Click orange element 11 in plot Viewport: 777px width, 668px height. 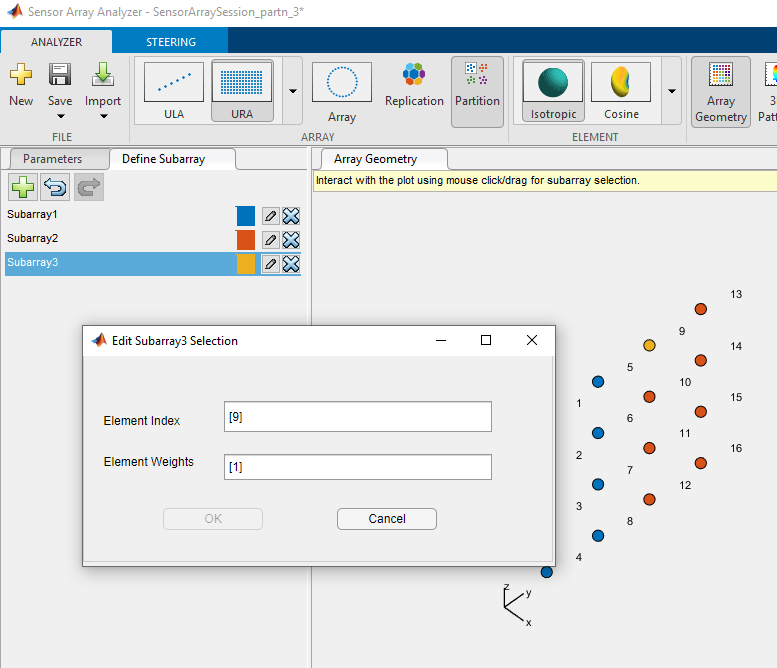[x=649, y=448]
